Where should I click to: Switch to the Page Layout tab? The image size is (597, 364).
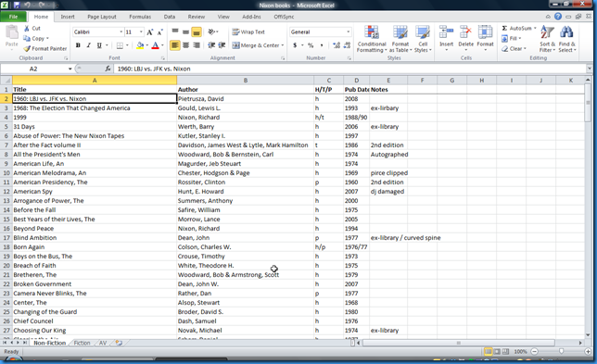(102, 17)
